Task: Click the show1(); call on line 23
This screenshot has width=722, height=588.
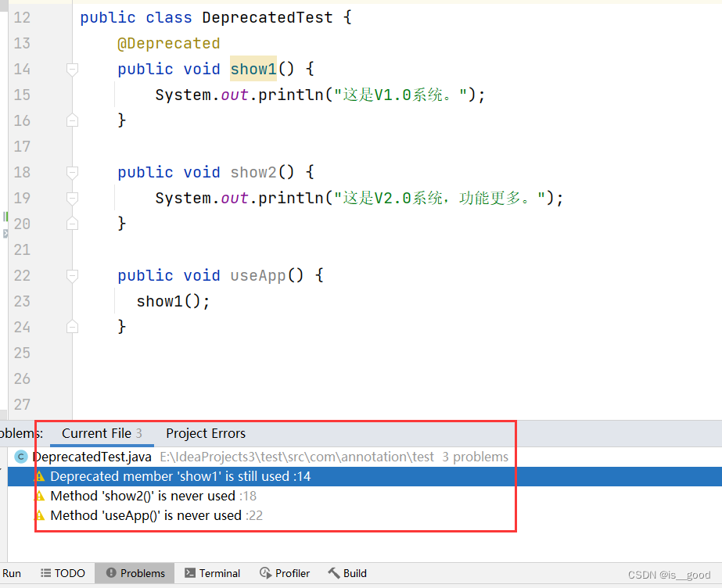Action: (x=173, y=301)
